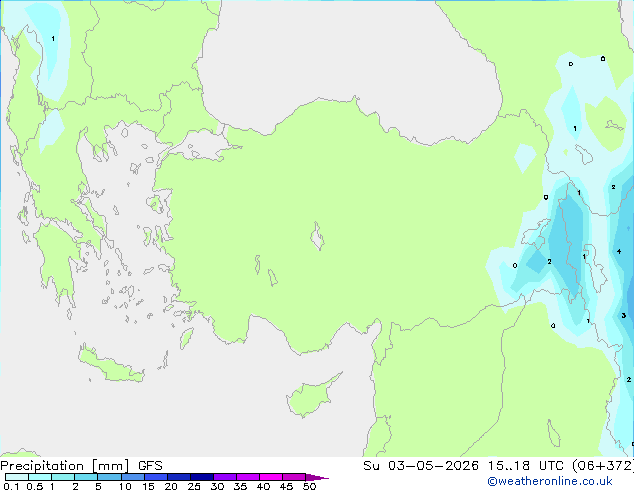This screenshot has width=634, height=490.
Task: Select the 2–5 mm legend swatch
Action: (x=86, y=477)
